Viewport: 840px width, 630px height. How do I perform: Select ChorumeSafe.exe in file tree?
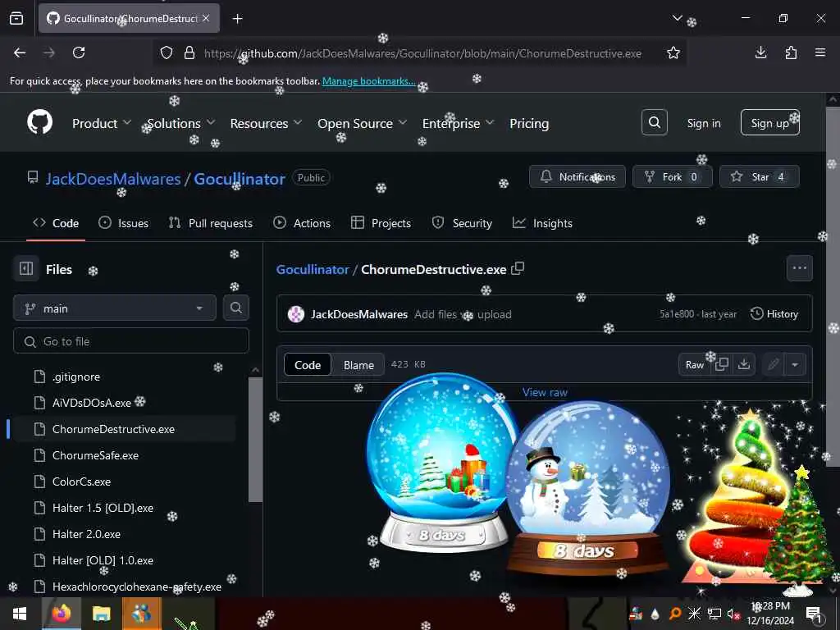click(x=123, y=455)
